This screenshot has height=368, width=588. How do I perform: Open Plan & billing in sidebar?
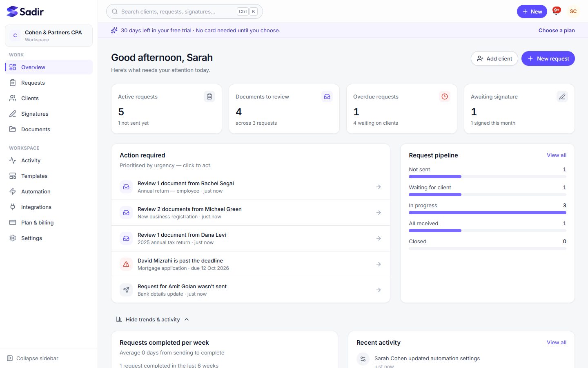49,222
